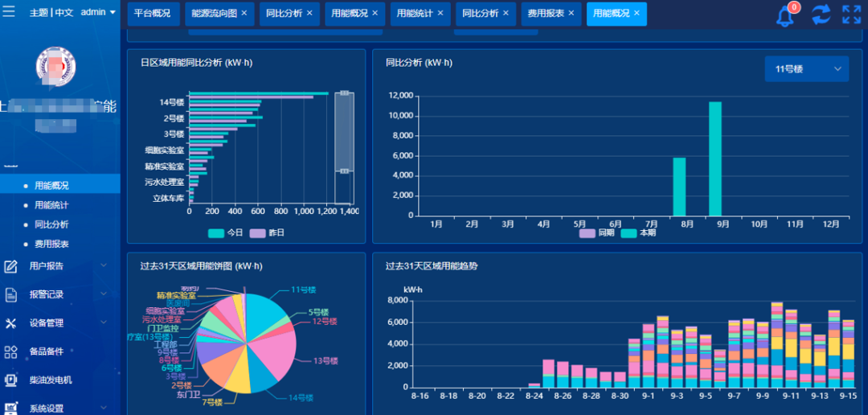Open the notification bell
868x415 pixels.
pyautogui.click(x=785, y=14)
